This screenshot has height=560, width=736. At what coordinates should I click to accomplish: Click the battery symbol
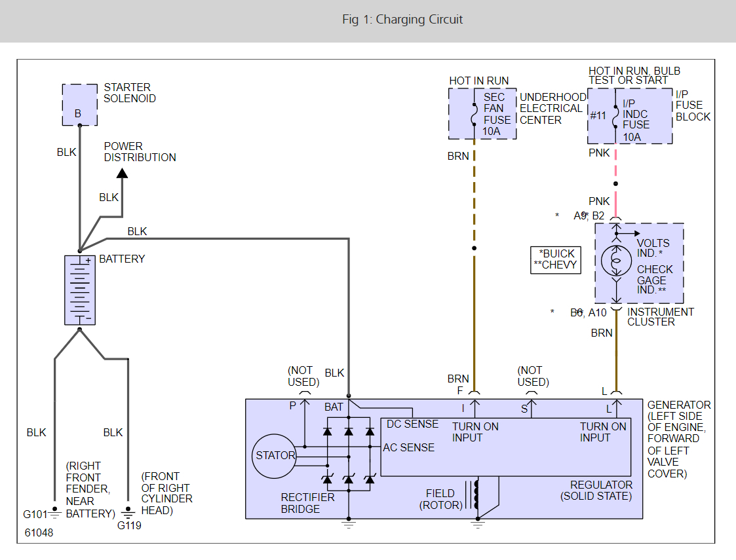[x=80, y=290]
